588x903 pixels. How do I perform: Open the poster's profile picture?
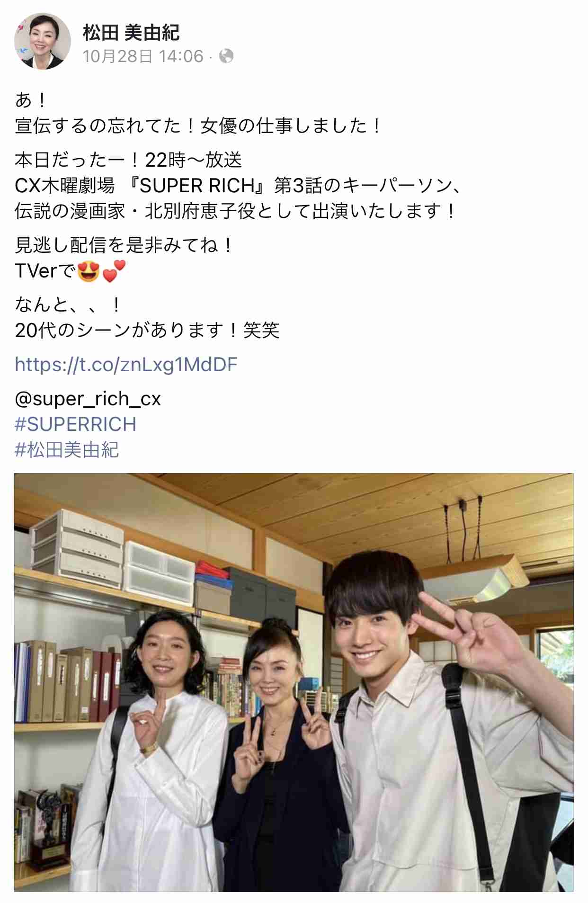(43, 42)
